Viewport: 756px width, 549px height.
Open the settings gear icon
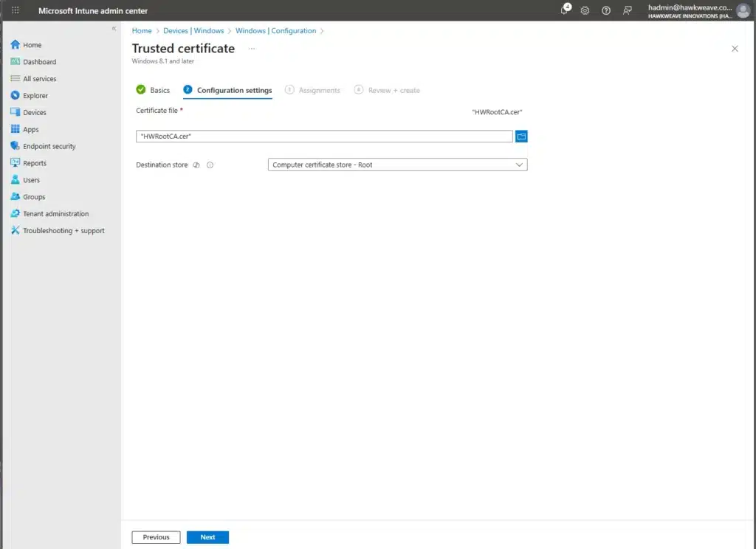[x=585, y=10]
